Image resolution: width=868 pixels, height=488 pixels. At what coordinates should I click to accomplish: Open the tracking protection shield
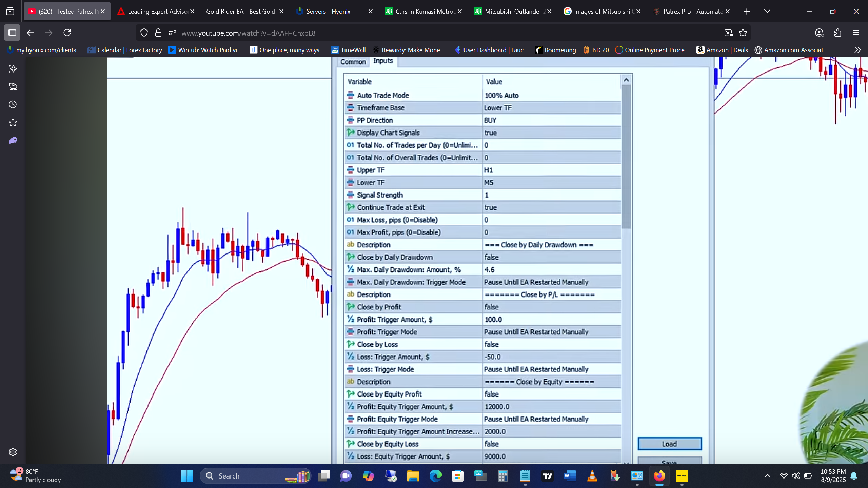click(144, 33)
